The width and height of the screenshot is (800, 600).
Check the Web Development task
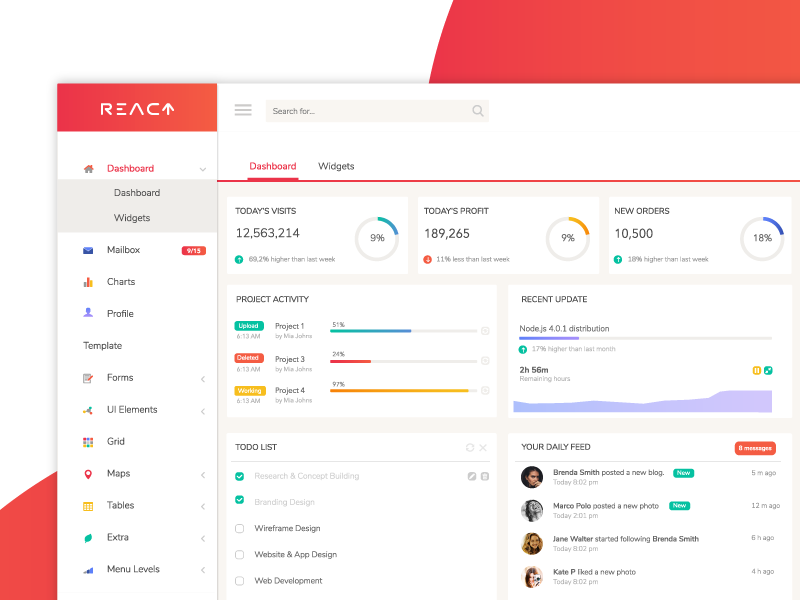click(x=238, y=580)
